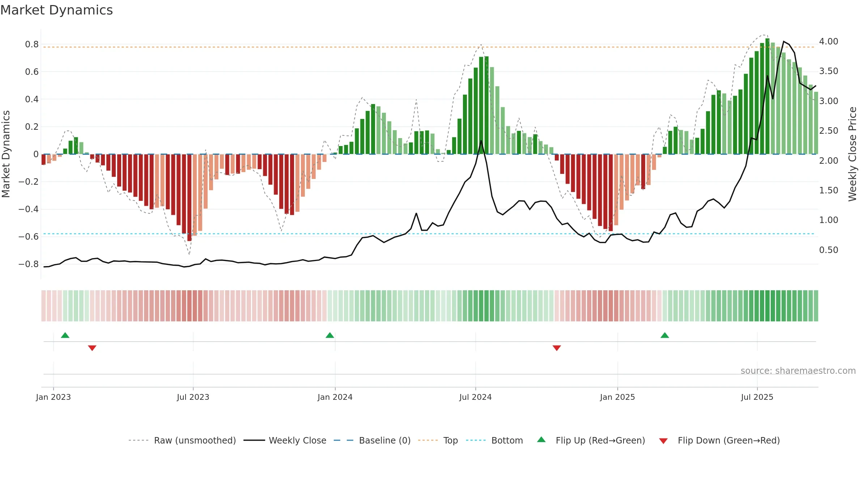Select the flip-up marker in early 2025
Image resolution: width=868 pixels, height=488 pixels.
click(665, 335)
